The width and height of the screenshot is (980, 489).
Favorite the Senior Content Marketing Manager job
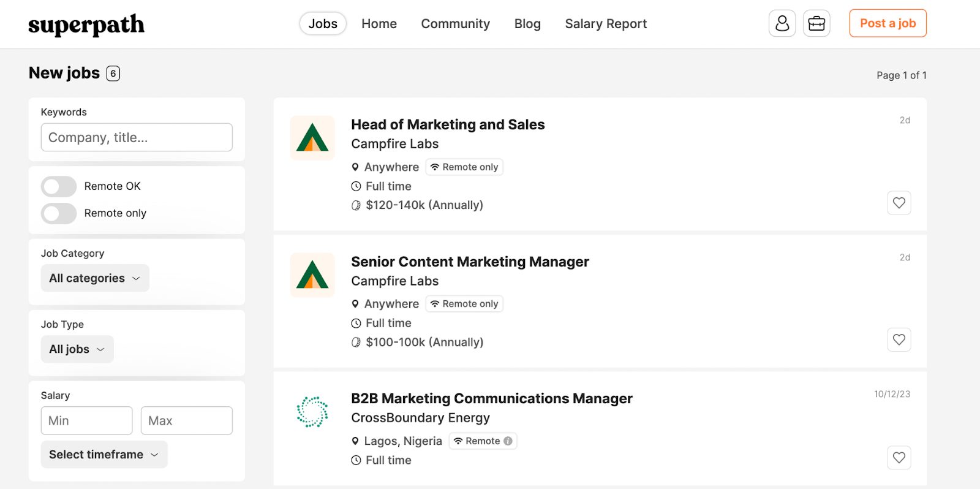(899, 339)
